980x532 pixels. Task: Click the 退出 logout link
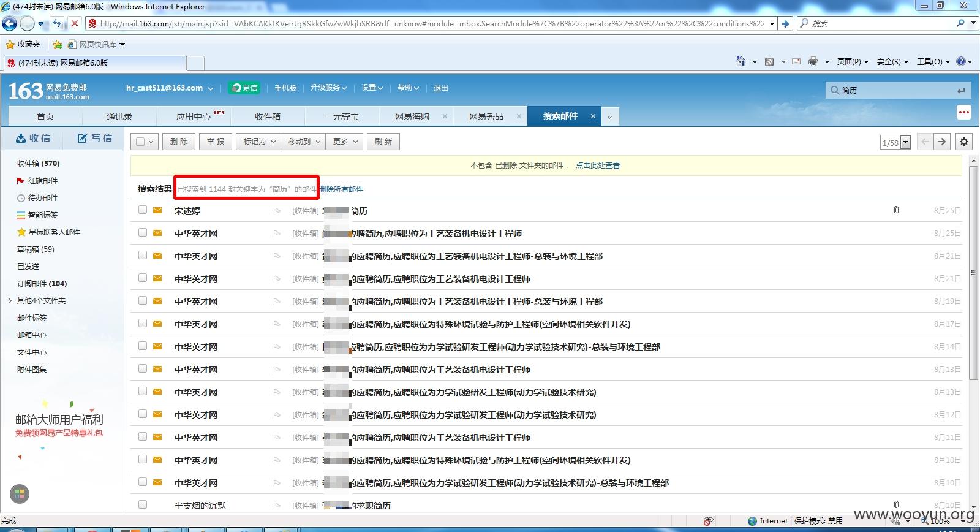441,88
